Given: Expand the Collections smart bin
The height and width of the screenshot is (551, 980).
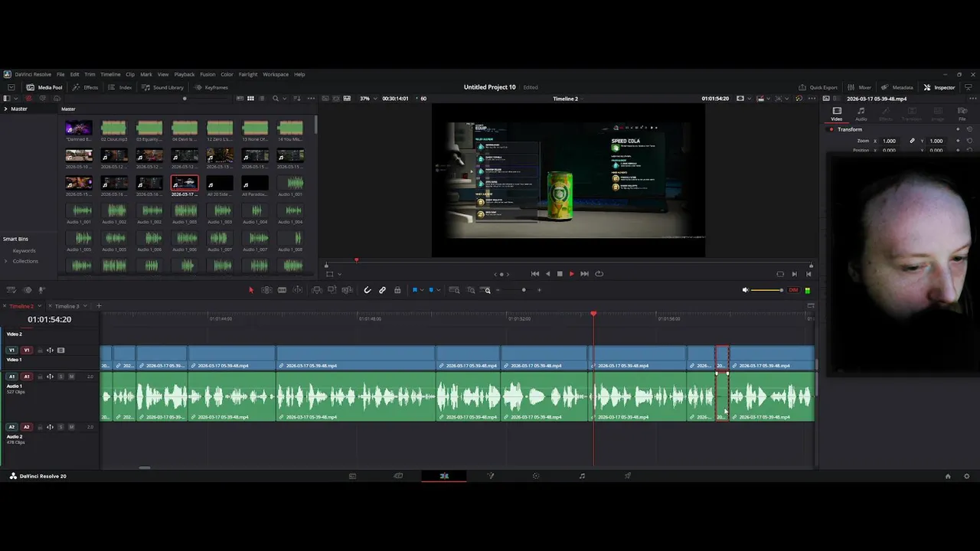Looking at the screenshot, I should coord(6,261).
